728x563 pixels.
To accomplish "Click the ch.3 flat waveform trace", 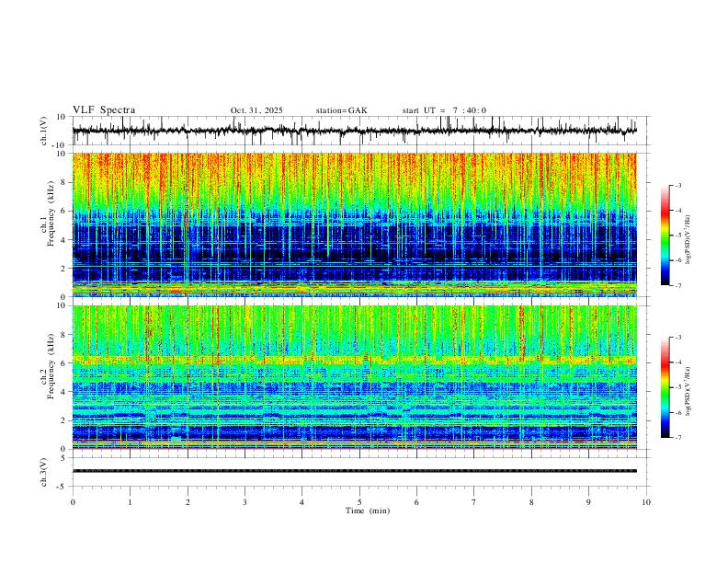I will pos(354,471).
